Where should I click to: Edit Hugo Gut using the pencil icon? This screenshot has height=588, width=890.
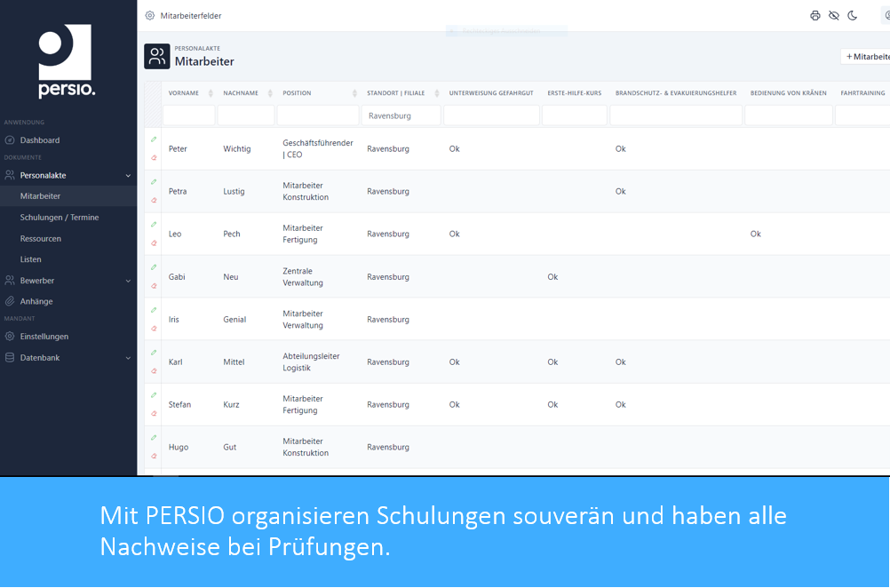[x=154, y=438]
